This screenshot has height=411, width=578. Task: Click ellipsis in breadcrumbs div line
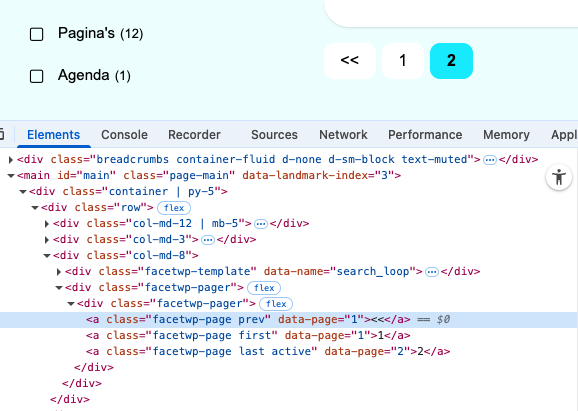click(490, 160)
